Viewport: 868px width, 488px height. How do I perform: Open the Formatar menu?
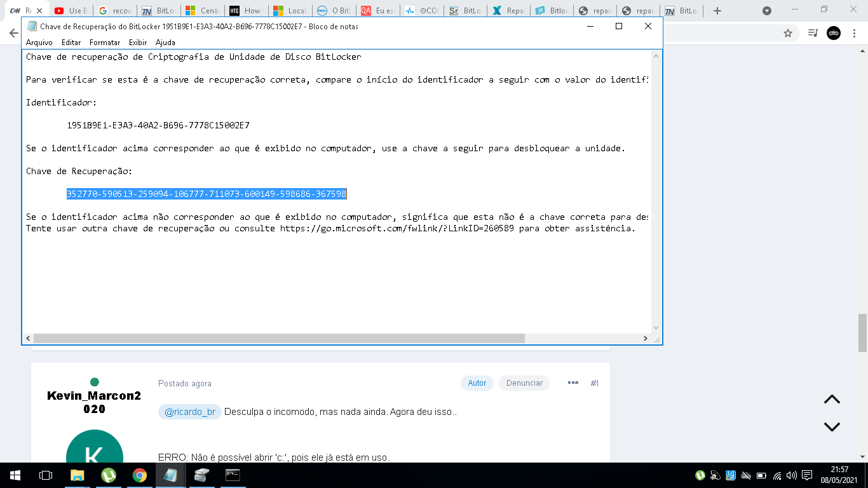click(105, 43)
